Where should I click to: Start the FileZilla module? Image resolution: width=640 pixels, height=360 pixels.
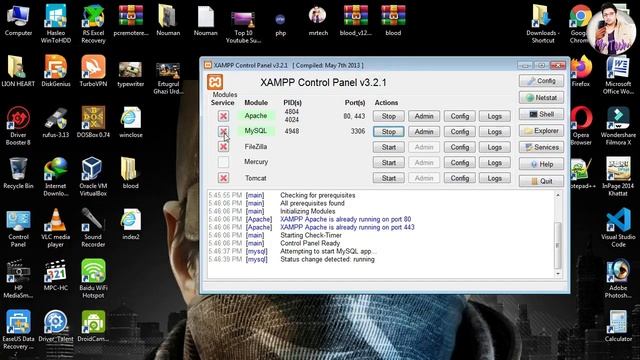[x=389, y=147]
